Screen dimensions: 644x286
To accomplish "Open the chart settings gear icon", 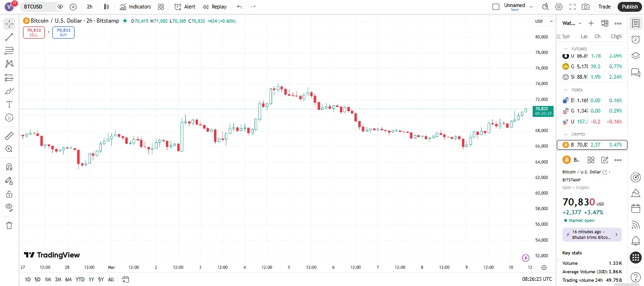I will pyautogui.click(x=559, y=7).
